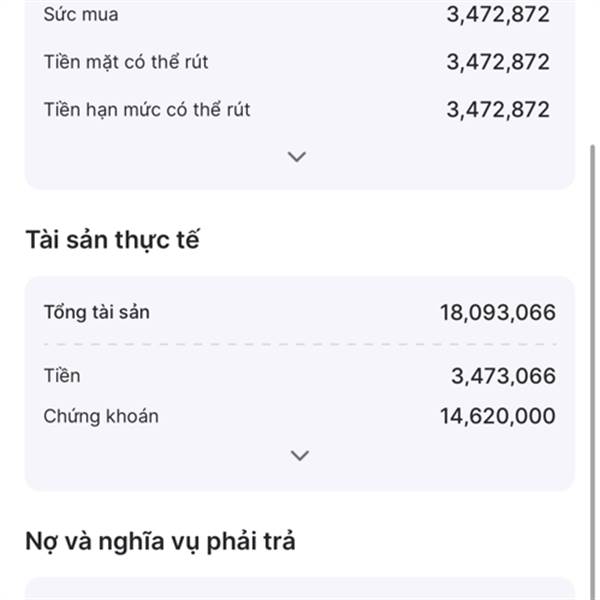Click the Tài sản thực tế heading
Screen dimensions: 600x600
coord(112,240)
